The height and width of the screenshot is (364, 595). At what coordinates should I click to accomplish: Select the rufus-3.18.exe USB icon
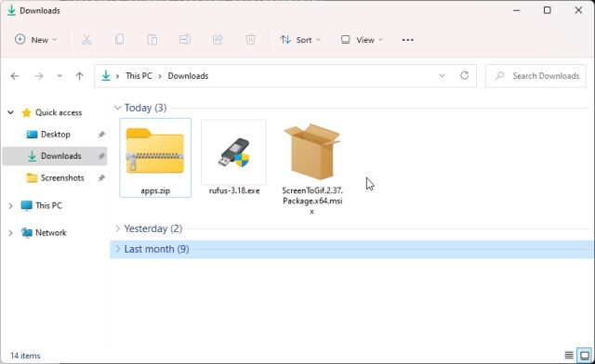[x=233, y=152]
